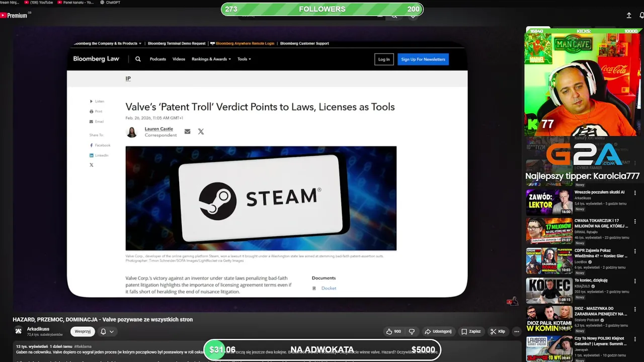Click Sign Up For Newsletters
644x362 pixels.
pos(423,59)
